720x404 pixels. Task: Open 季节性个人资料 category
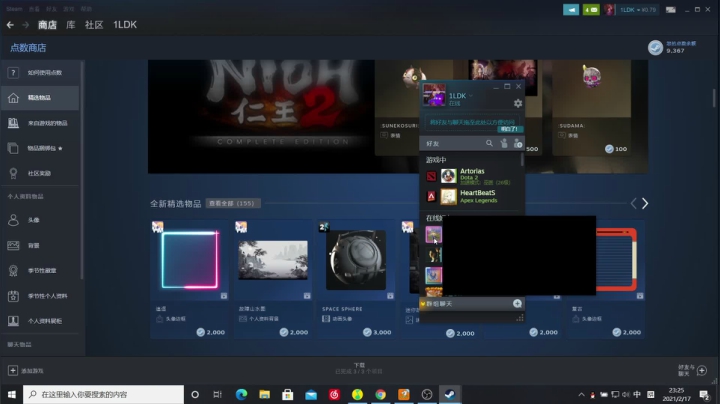(40, 296)
